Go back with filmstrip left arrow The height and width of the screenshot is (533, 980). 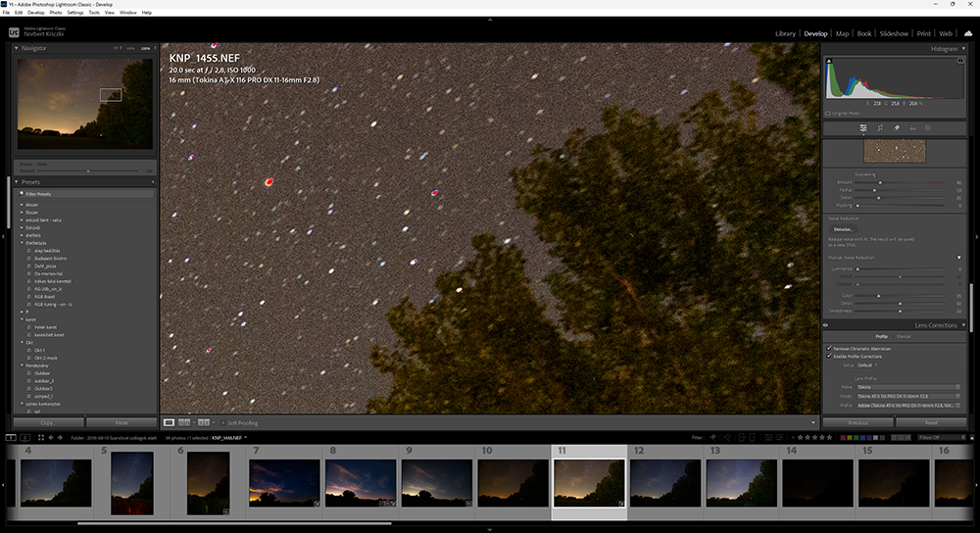click(x=51, y=437)
